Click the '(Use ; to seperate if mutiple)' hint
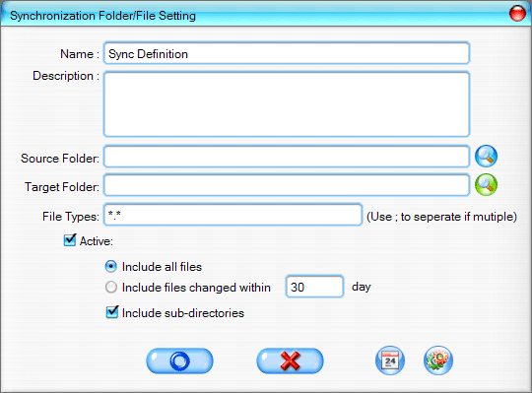The width and height of the screenshot is (532, 393). [x=441, y=217]
